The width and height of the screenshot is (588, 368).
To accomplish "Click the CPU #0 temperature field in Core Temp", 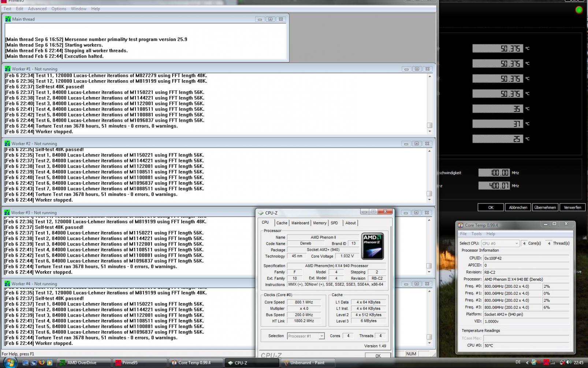I will coord(526,345).
